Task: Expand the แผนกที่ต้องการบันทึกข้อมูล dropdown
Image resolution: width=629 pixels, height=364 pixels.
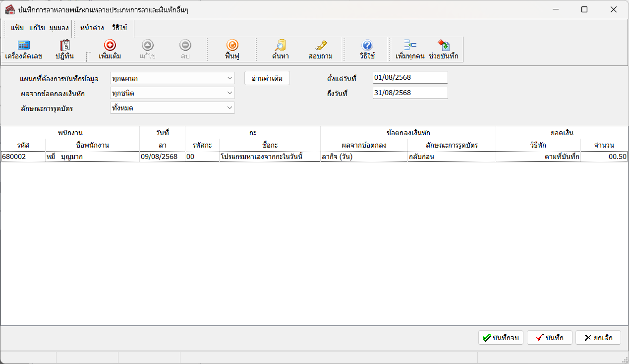Action: pos(229,78)
